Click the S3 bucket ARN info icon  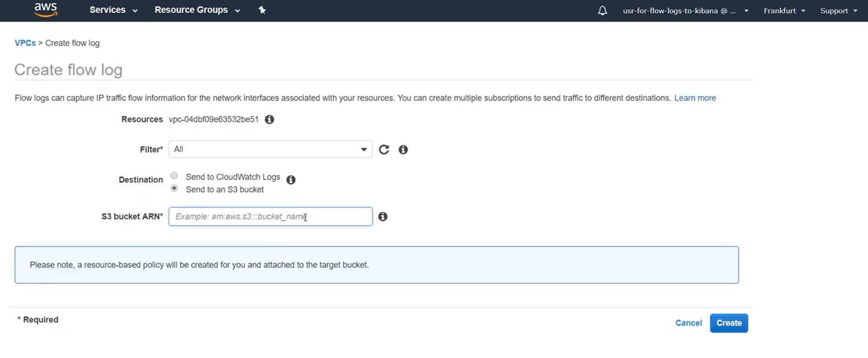(x=383, y=217)
